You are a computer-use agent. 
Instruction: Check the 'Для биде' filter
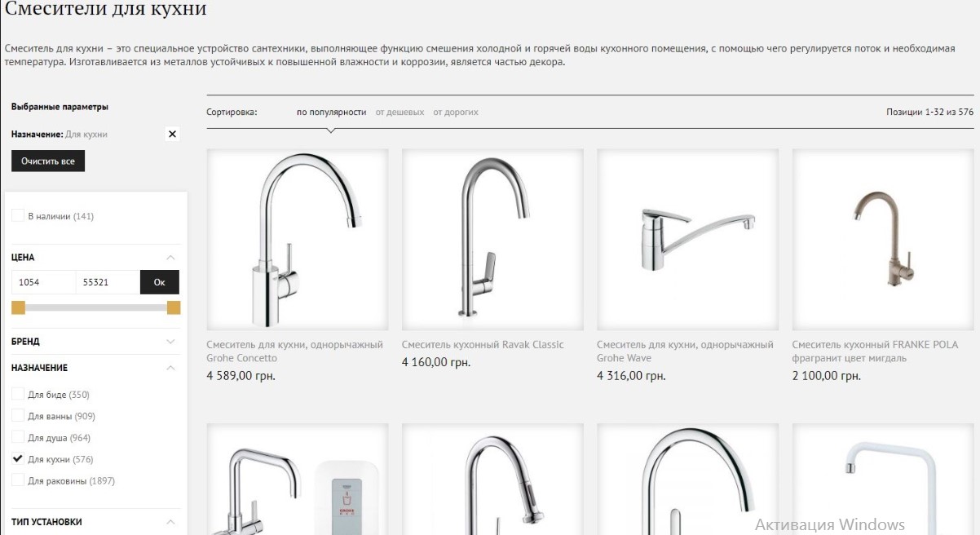coord(18,395)
